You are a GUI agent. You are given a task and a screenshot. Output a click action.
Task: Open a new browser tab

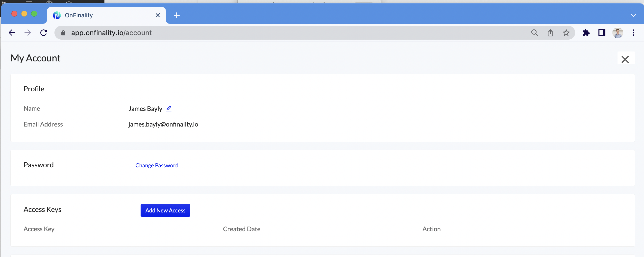click(x=176, y=16)
